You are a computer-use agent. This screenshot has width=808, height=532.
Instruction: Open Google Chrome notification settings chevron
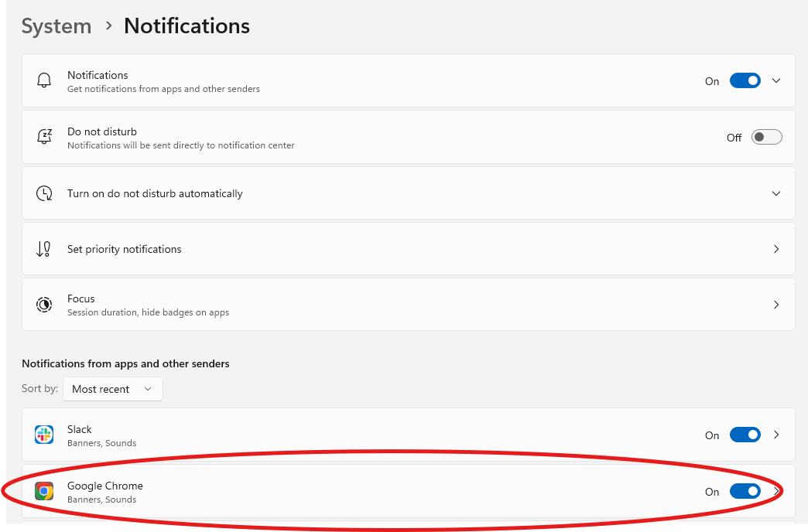(776, 491)
